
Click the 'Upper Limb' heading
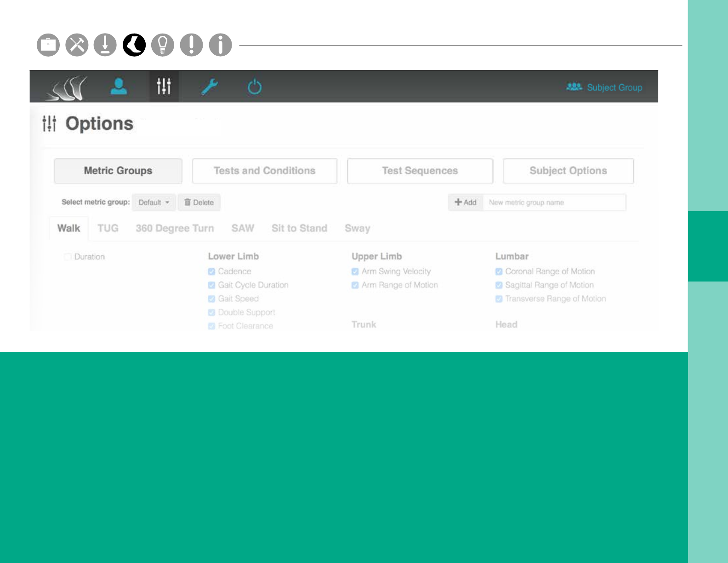(x=377, y=256)
